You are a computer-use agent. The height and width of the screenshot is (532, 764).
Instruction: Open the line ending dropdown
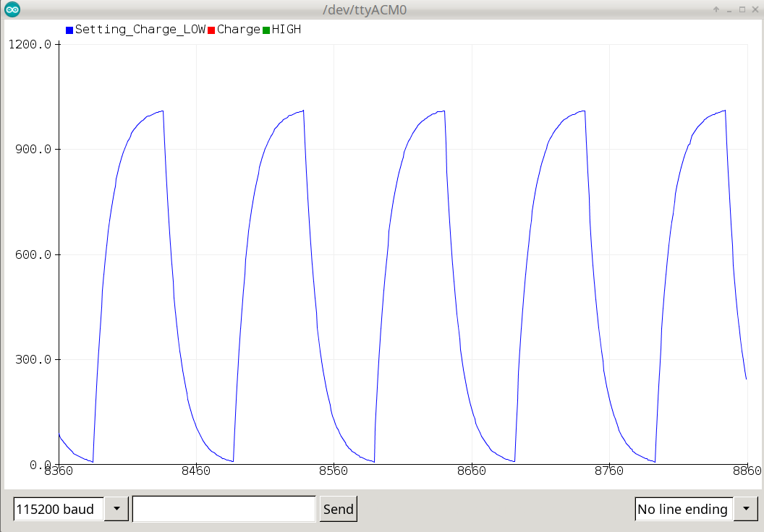pos(746,509)
